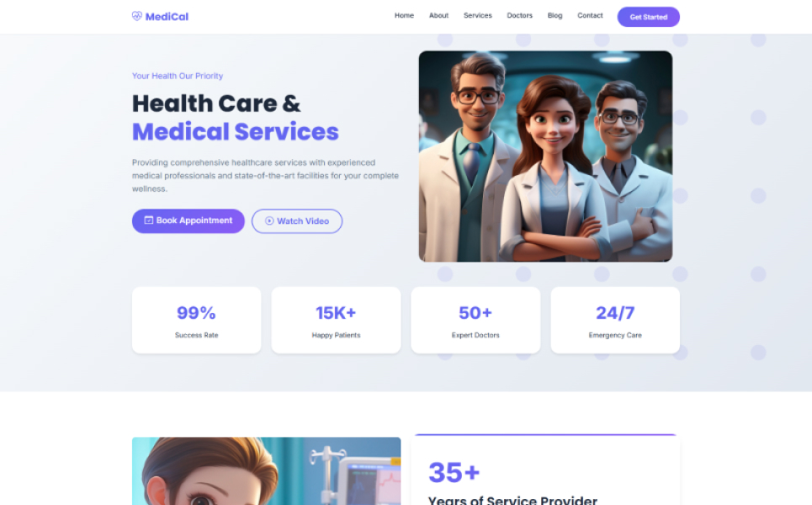The width and height of the screenshot is (812, 505).
Task: Open the Blog nav link
Action: (555, 15)
